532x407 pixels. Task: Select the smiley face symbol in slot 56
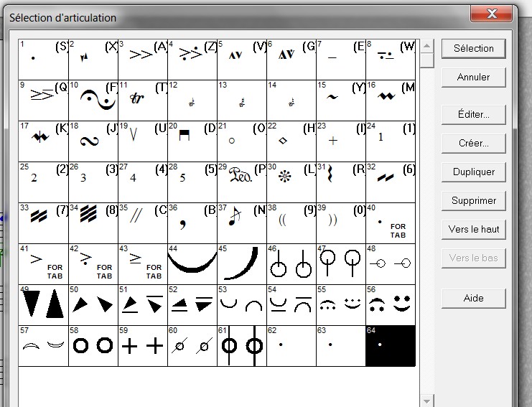pyautogui.click(x=391, y=304)
